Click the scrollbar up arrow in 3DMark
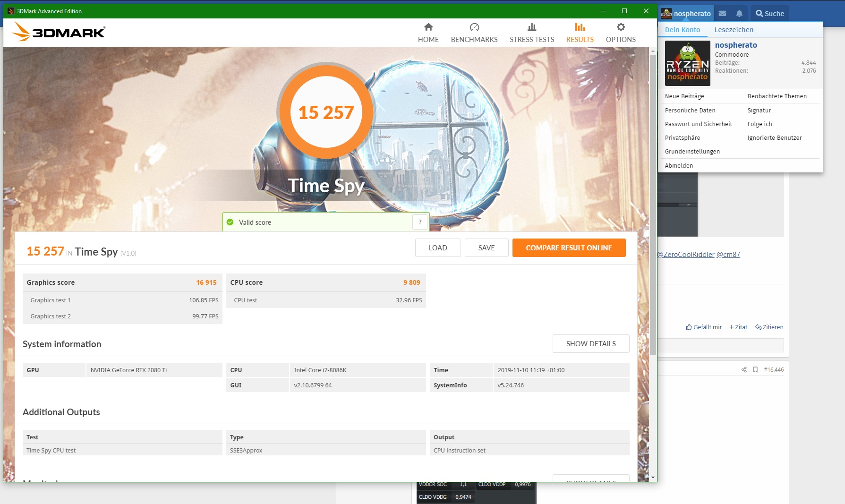Viewport: 845px width, 504px height. [x=653, y=51]
